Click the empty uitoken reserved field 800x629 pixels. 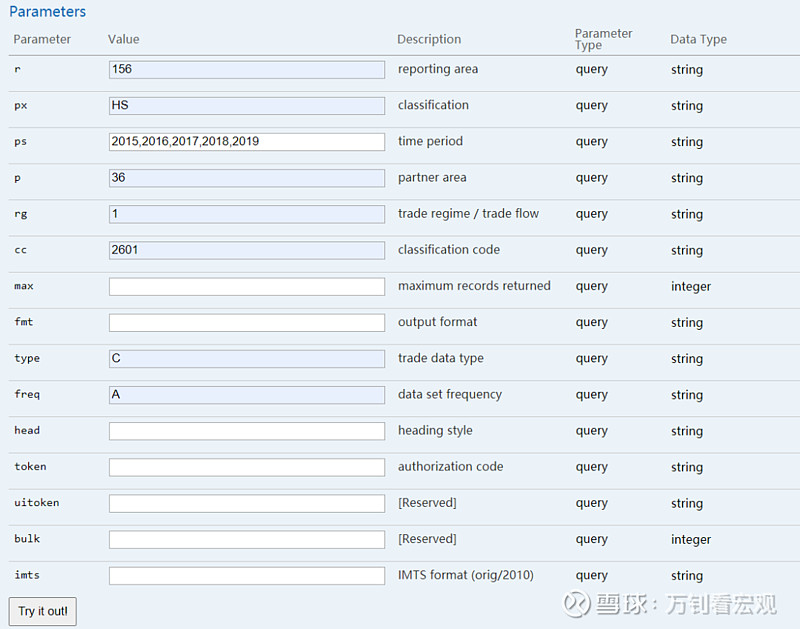pyautogui.click(x=247, y=504)
